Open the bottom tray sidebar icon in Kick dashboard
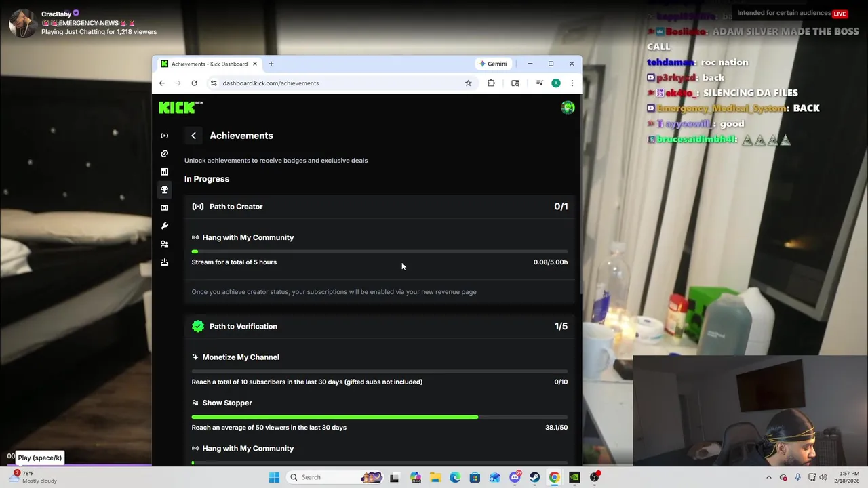The image size is (868, 488). click(164, 262)
